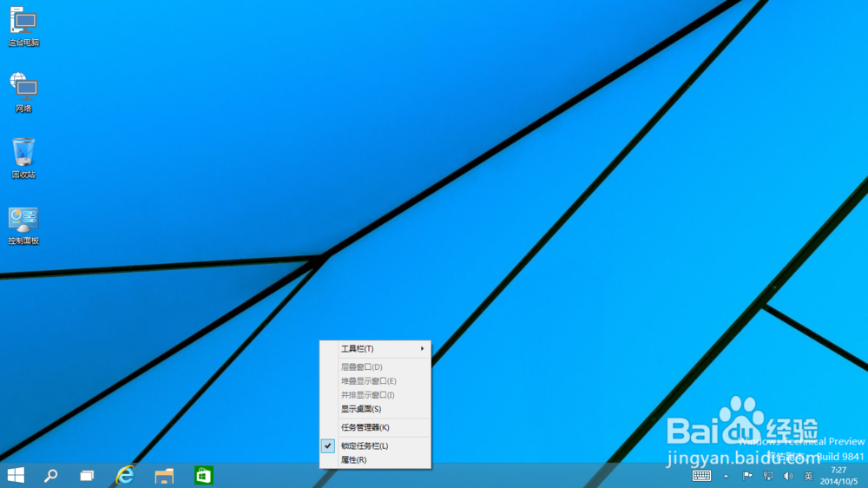
Task: Select the 控制面板 desktop icon
Action: pos(23,226)
